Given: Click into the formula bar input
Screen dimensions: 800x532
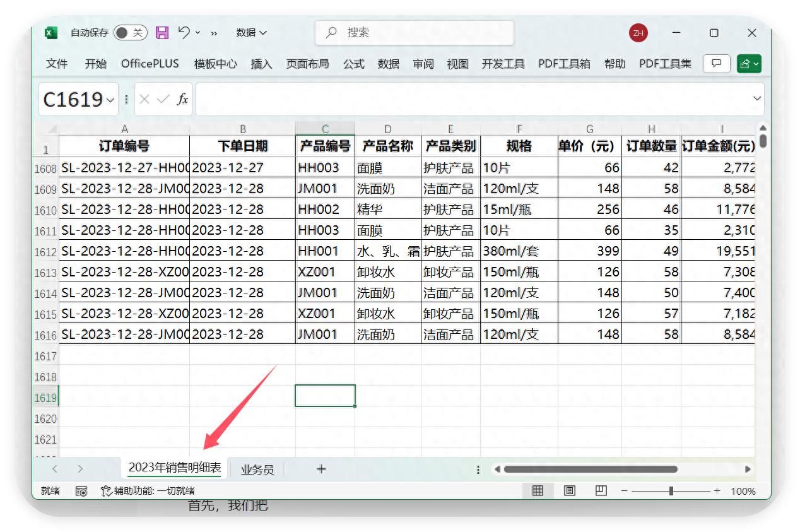Looking at the screenshot, I should point(473,99).
